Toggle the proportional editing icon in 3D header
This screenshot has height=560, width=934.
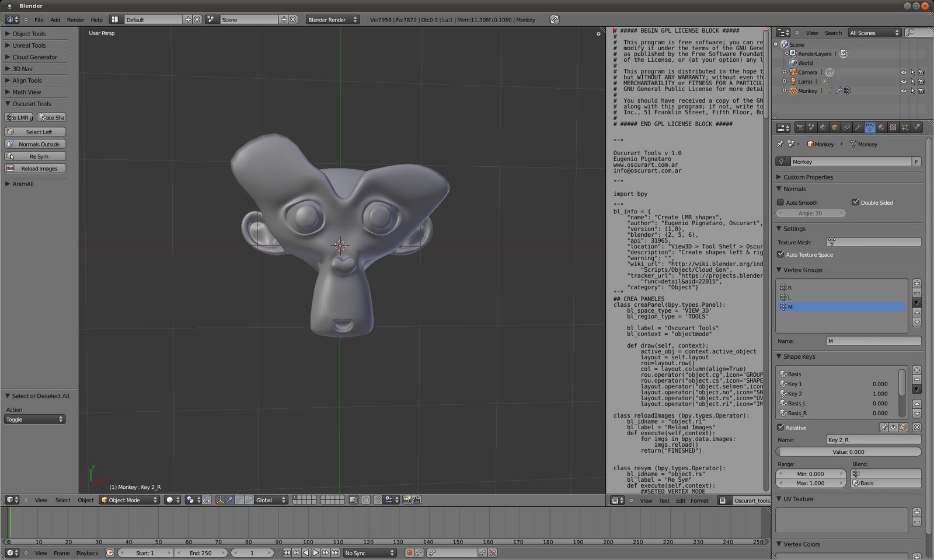365,500
